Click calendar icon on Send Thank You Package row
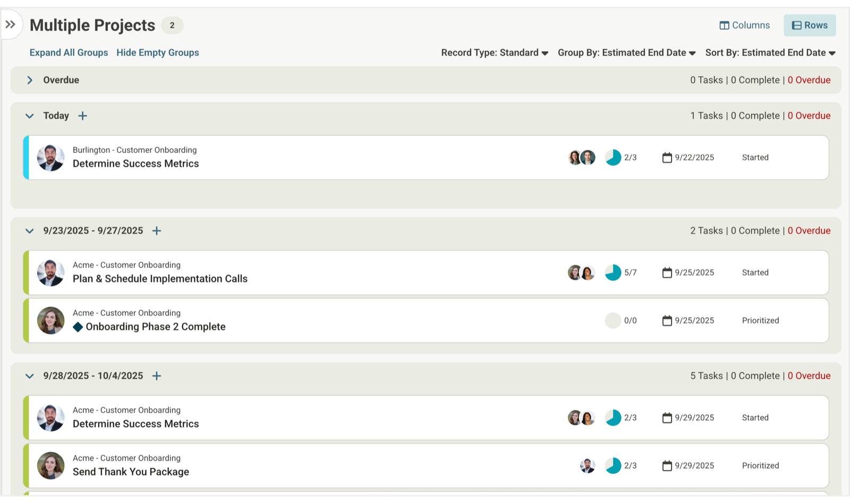850x504 pixels. tap(667, 465)
